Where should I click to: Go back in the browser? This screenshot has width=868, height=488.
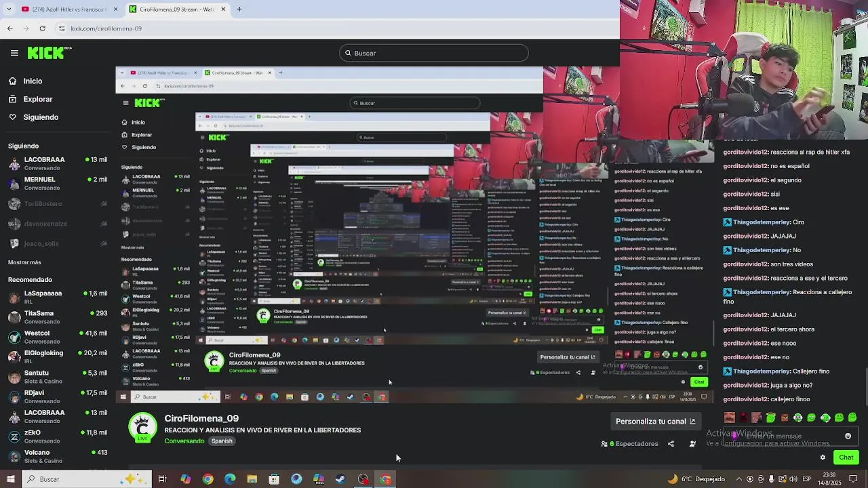point(9,28)
